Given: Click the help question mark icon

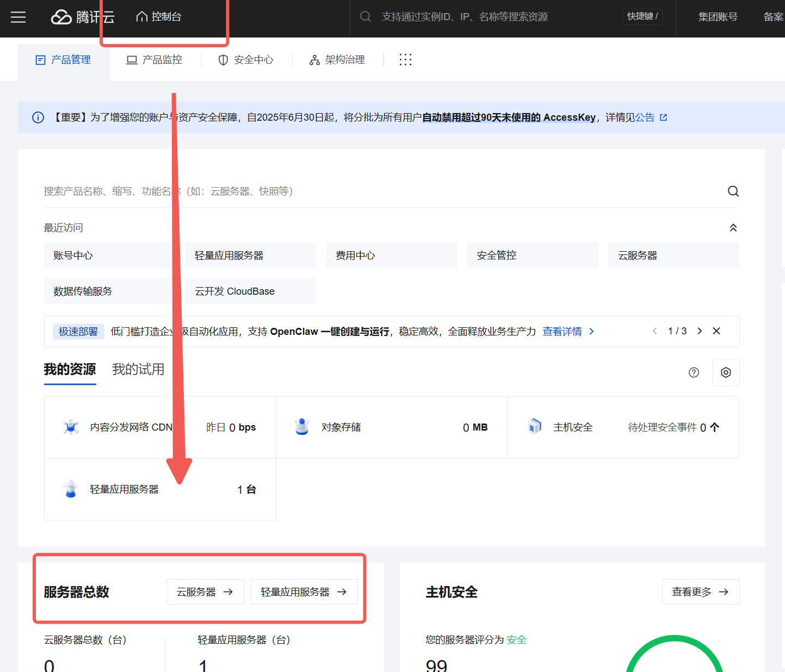Looking at the screenshot, I should pyautogui.click(x=694, y=372).
